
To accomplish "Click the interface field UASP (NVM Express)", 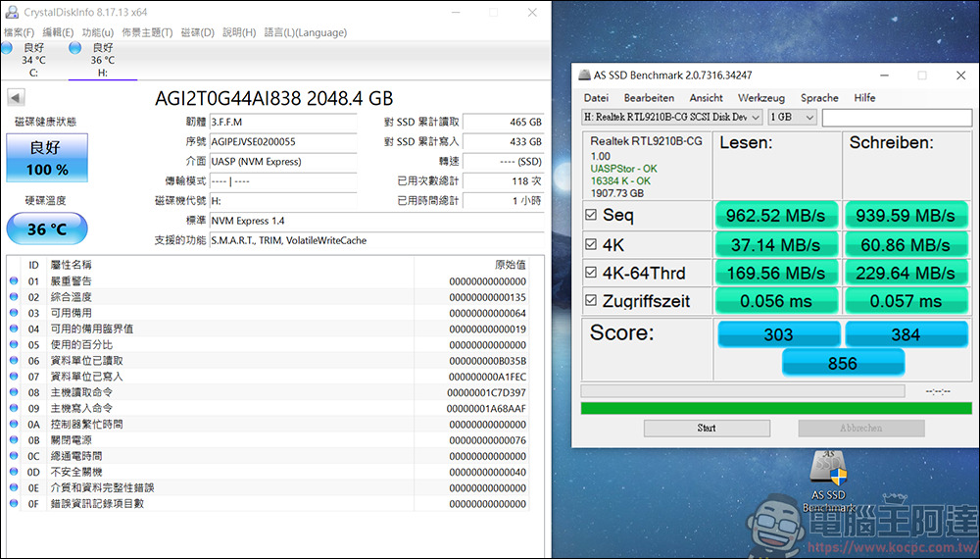I will tap(283, 161).
